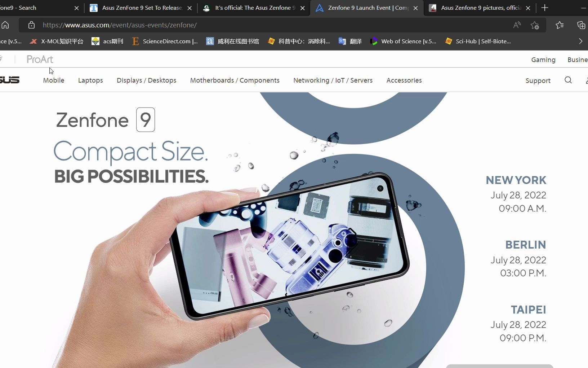588x368 pixels.
Task: Open the Gaming site link
Action: tap(543, 60)
